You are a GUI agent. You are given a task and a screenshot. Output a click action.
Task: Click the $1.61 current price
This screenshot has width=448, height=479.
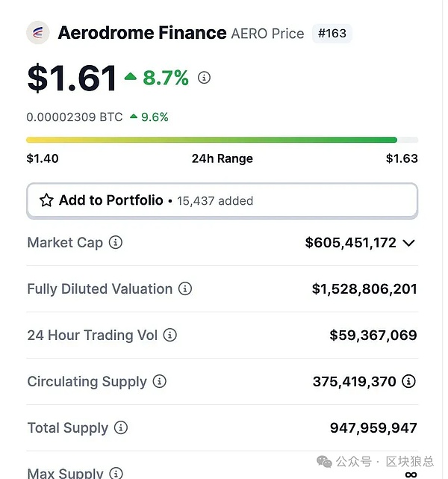[x=72, y=78]
